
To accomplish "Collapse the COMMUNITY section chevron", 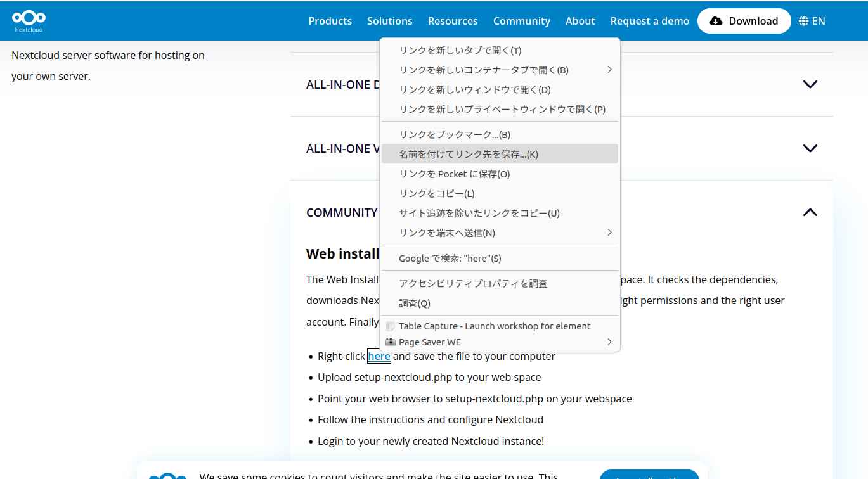I will click(x=810, y=212).
